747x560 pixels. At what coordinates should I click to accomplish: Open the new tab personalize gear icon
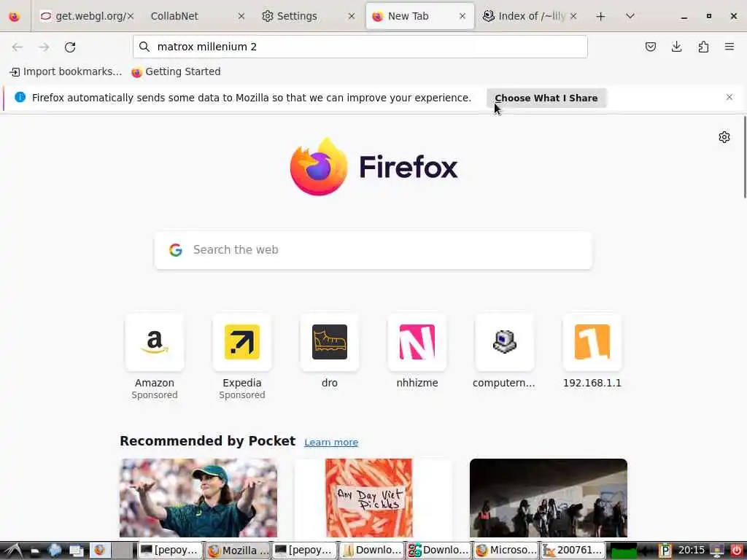[x=724, y=137]
